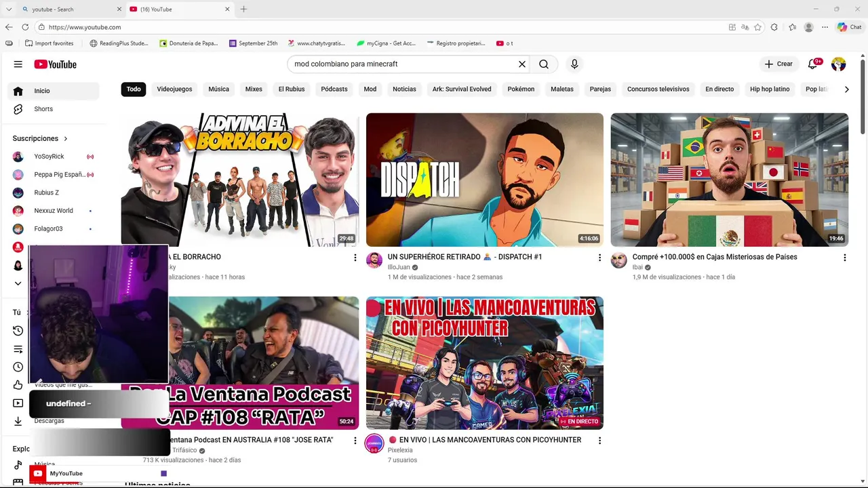Click the search input field
The width and height of the screenshot is (868, 488).
point(403,64)
